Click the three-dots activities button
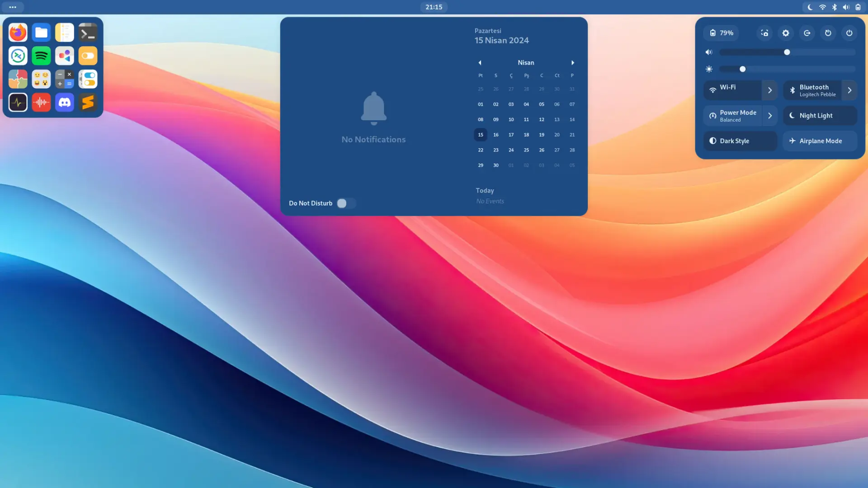 [x=13, y=7]
